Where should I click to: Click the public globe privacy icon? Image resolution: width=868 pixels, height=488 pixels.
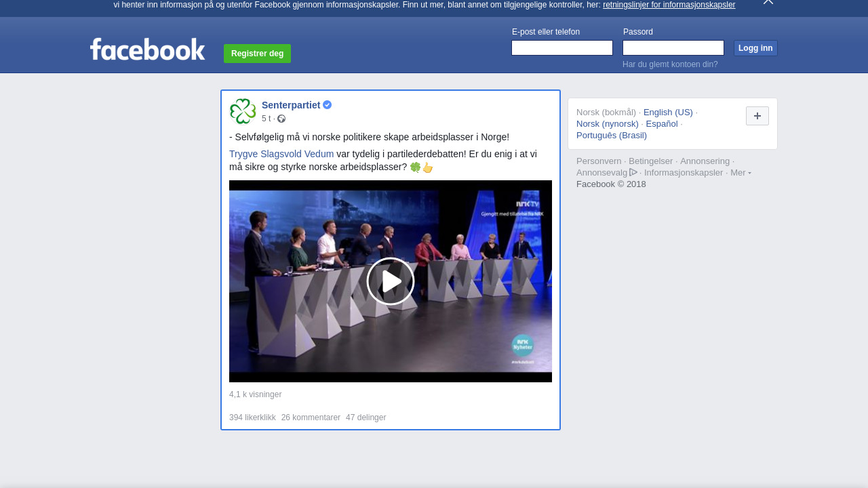[x=281, y=119]
